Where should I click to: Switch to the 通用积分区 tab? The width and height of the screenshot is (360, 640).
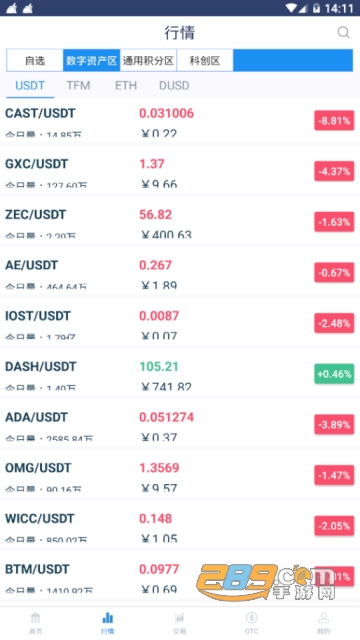pyautogui.click(x=148, y=61)
